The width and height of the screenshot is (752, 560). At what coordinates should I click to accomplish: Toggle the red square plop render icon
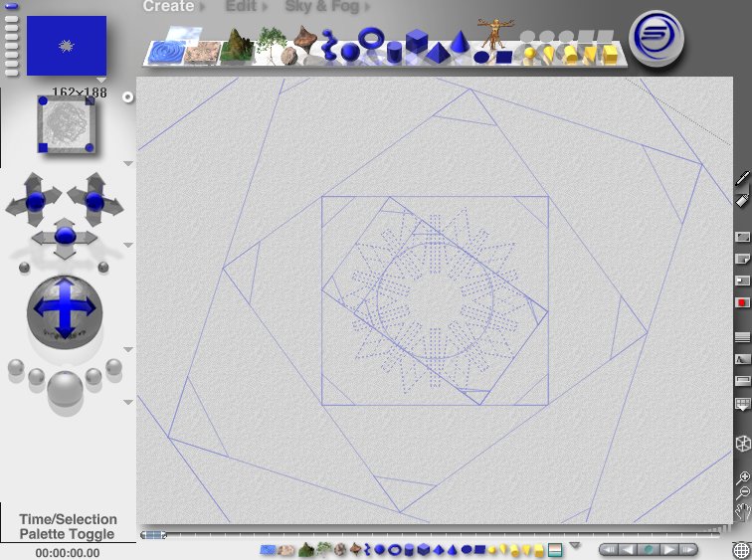coord(742,302)
